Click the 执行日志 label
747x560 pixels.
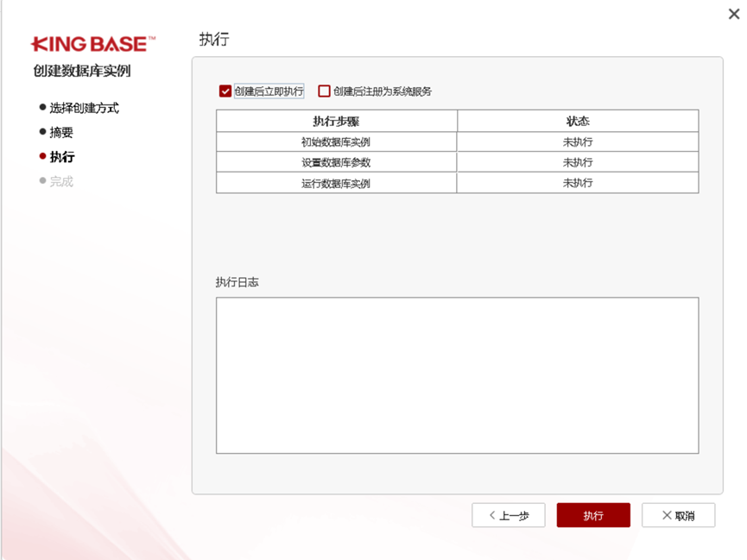[x=237, y=282]
